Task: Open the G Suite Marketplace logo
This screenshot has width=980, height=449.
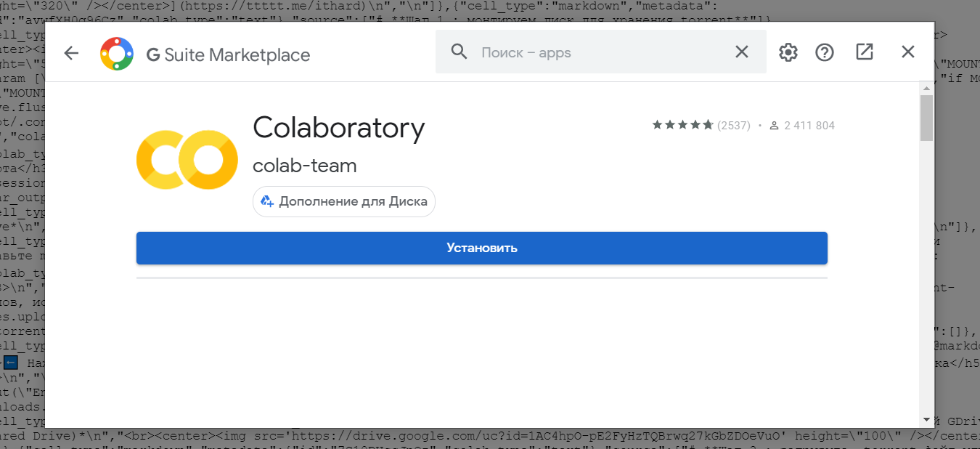Action: [x=117, y=54]
